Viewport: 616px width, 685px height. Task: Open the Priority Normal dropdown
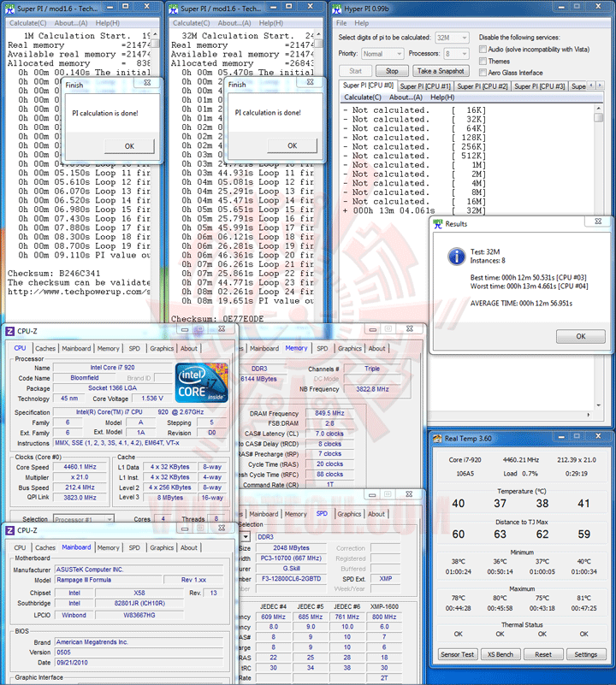(x=382, y=54)
